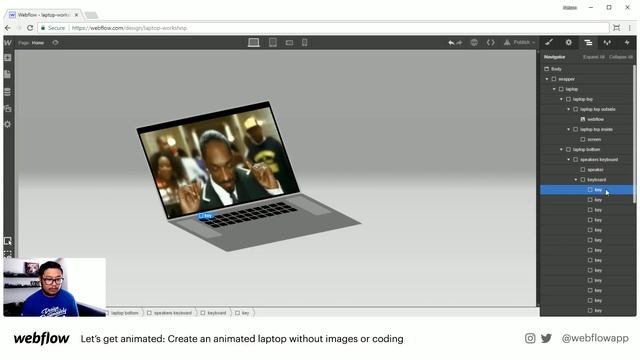Click Collapse all in Navigator
The height and width of the screenshot is (360, 640).
[x=620, y=57]
